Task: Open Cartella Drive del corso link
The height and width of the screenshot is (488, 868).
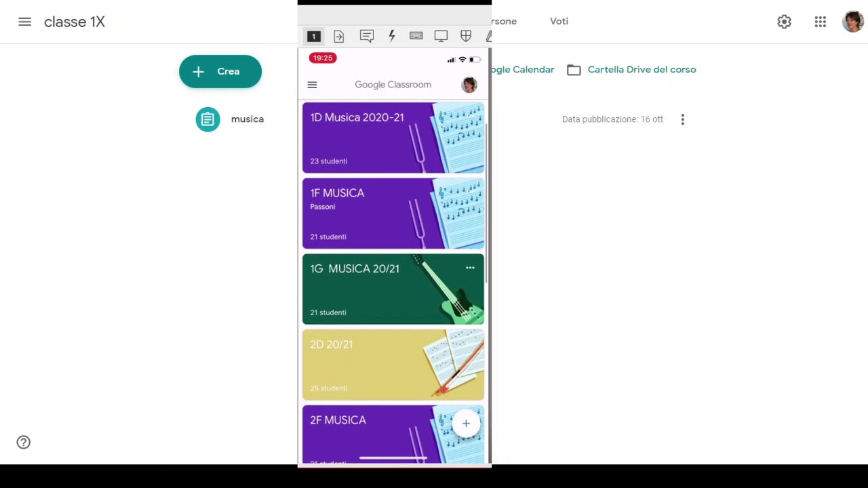Action: 642,70
